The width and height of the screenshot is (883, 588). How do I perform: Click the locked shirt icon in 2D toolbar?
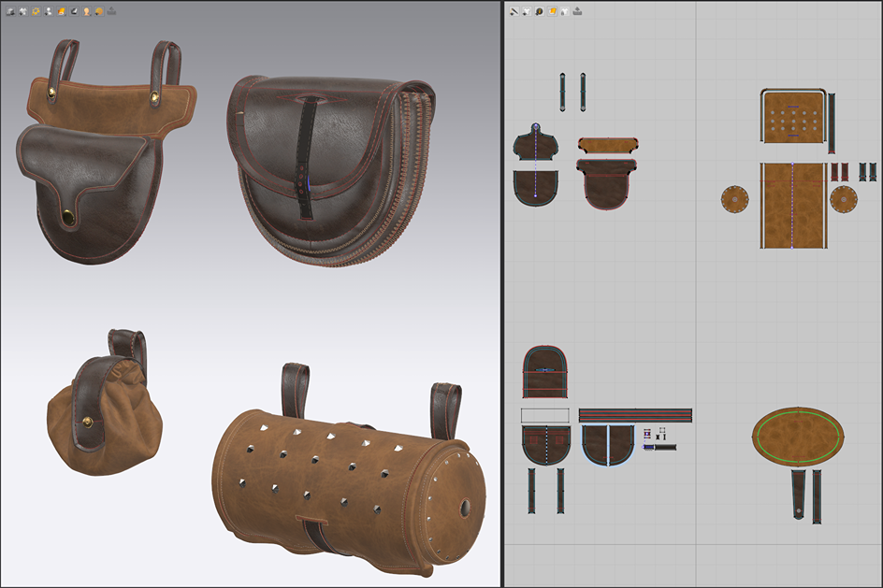pos(565,11)
